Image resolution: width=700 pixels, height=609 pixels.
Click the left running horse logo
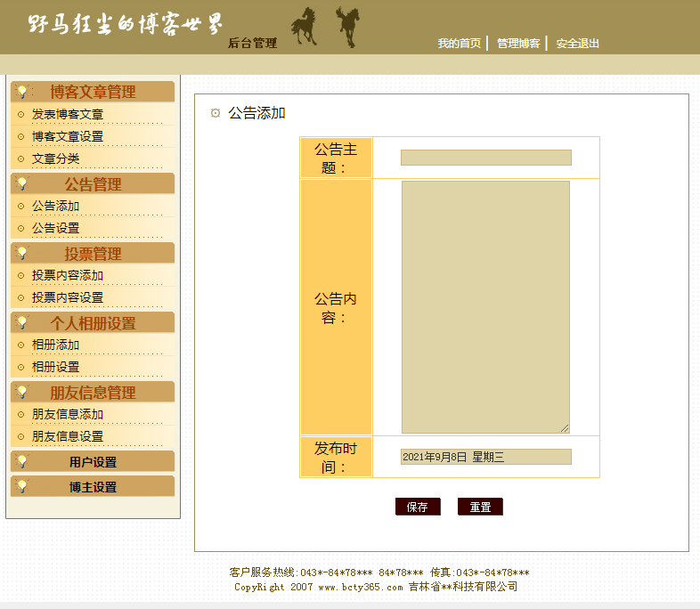pos(305,27)
